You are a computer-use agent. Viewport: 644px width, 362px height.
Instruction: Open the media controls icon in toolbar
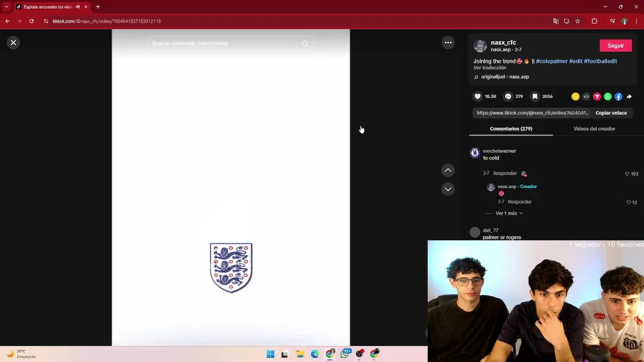pyautogui.click(x=612, y=21)
